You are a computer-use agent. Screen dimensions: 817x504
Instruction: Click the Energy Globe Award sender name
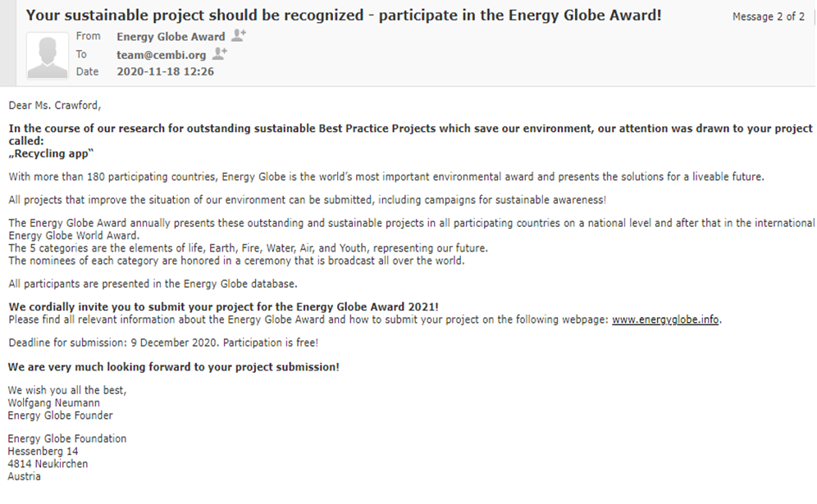[x=171, y=36]
